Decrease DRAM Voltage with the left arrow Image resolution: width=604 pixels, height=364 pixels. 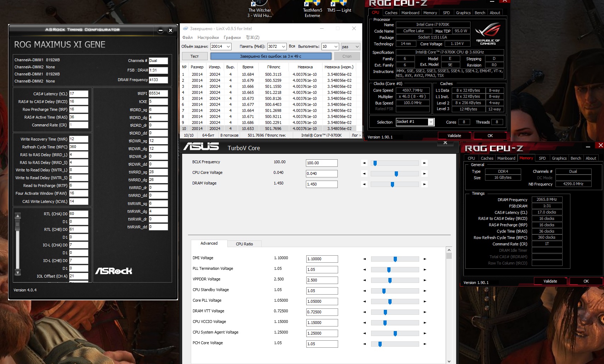click(x=364, y=184)
